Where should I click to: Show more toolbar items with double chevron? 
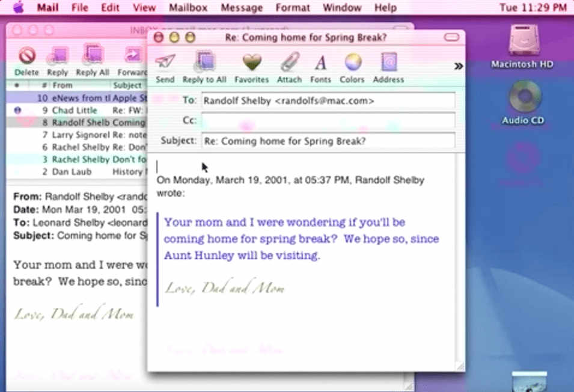(x=459, y=66)
